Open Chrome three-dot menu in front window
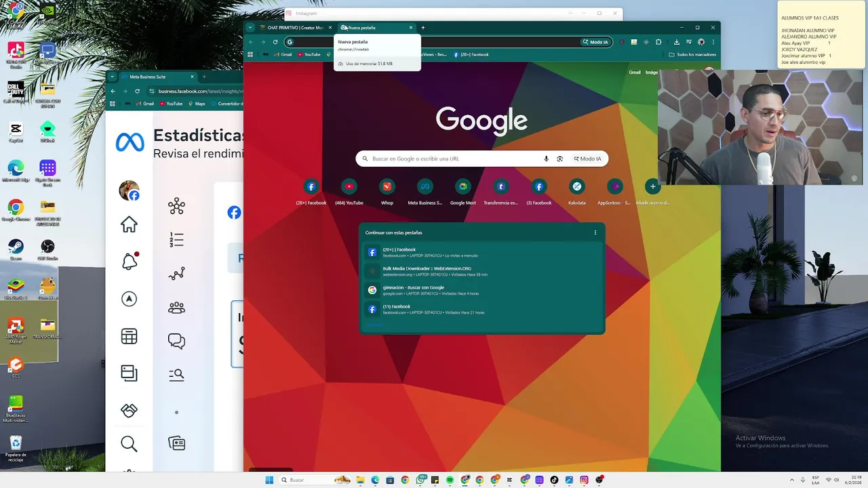The image size is (868, 488). pyautogui.click(x=713, y=42)
